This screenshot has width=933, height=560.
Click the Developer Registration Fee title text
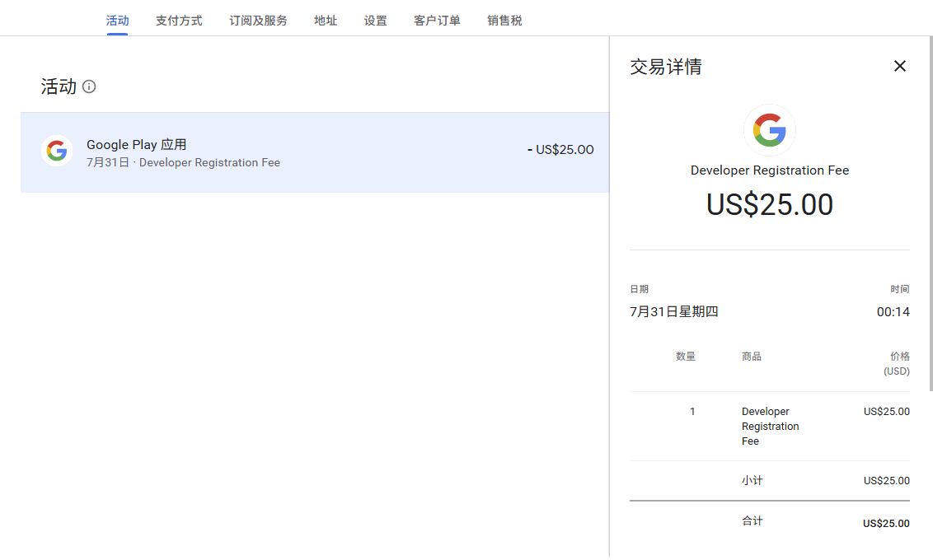pos(769,170)
